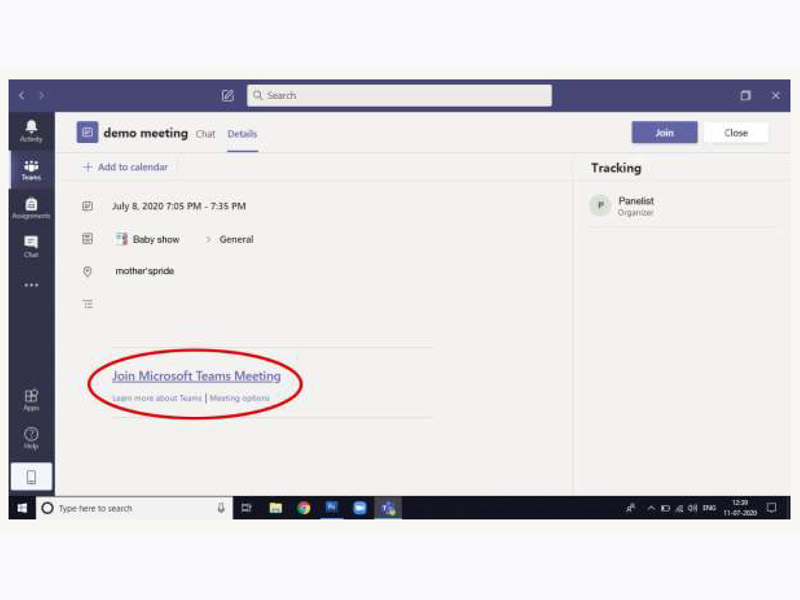Open Task View on the taskbar
The width and height of the screenshot is (800, 600).
point(246,508)
